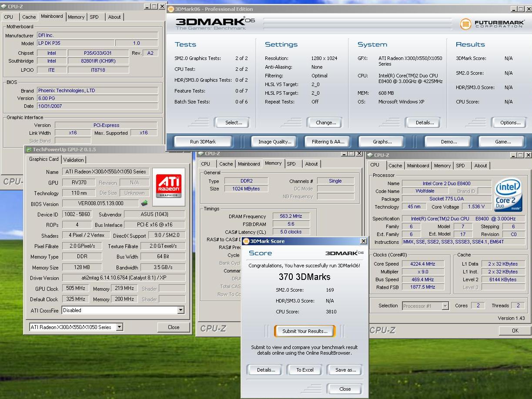Click the 3DMark06 logo in main window
The width and height of the screenshot is (532, 399).
215,23
